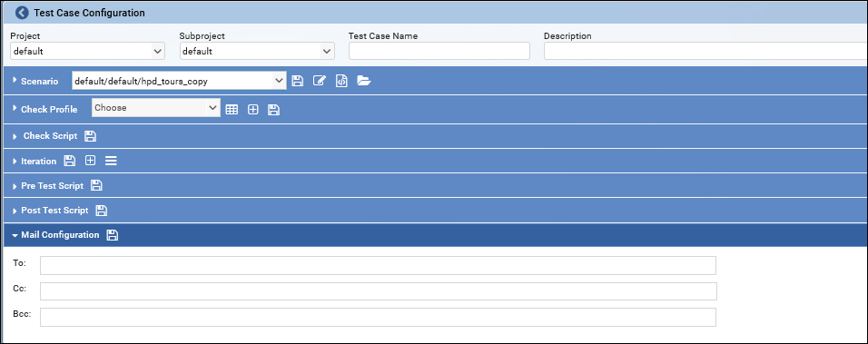Expand the Check Profile section

[x=15, y=108]
